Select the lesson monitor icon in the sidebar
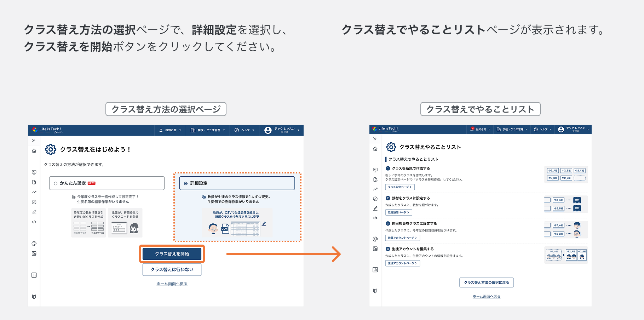The width and height of the screenshot is (644, 320). pyautogui.click(x=34, y=172)
